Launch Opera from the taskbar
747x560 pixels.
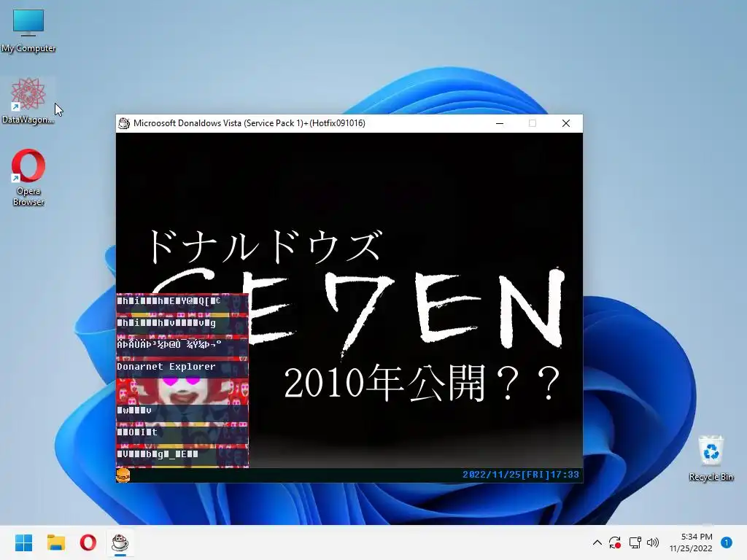click(x=88, y=542)
